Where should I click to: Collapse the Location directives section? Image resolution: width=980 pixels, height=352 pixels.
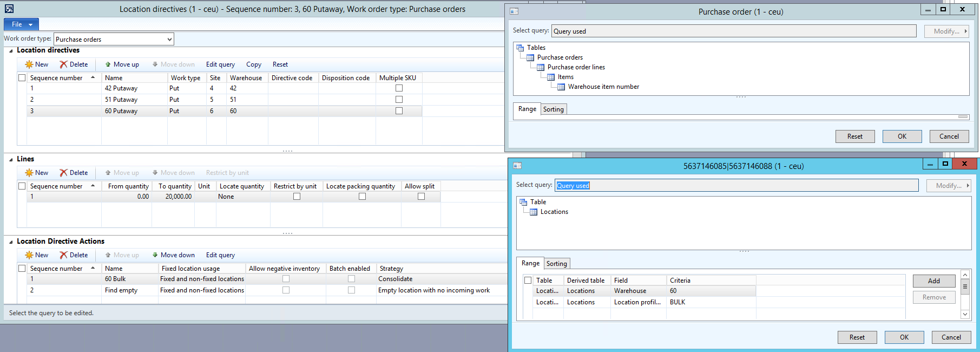11,50
